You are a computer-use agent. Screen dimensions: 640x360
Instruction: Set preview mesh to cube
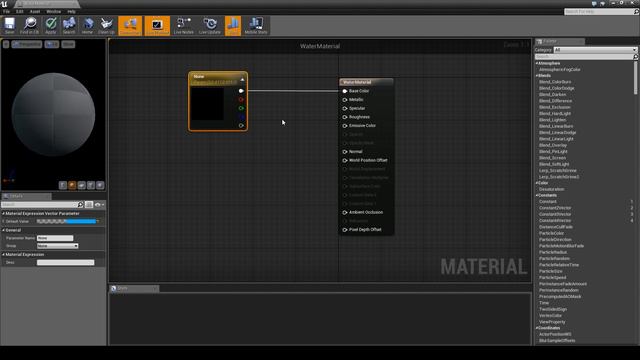point(91,185)
